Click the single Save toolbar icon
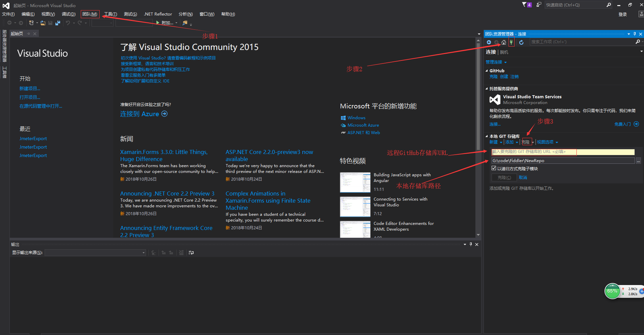This screenshot has height=335, width=644. coord(50,23)
